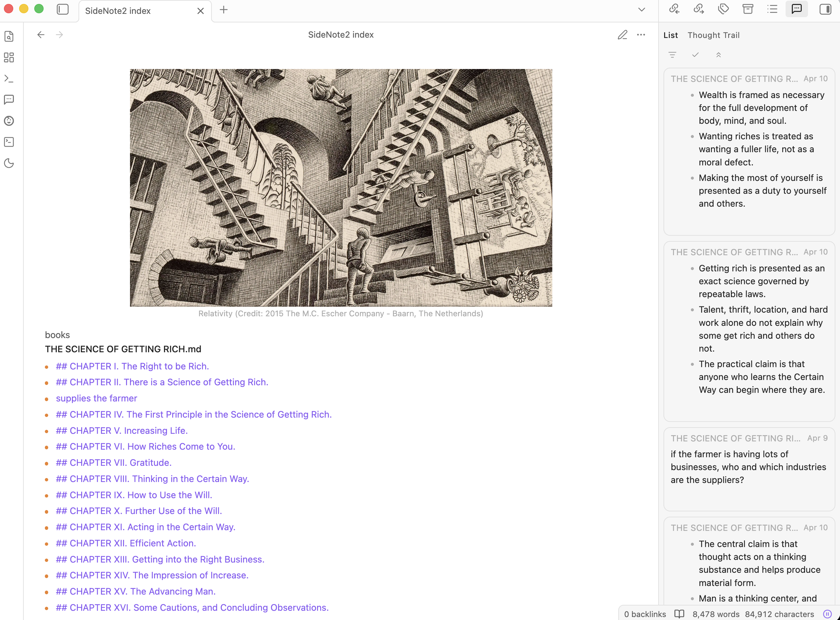840x620 pixels.
Task: Open CHAPTER XIV. The Impression of Increase
Action: pos(152,575)
